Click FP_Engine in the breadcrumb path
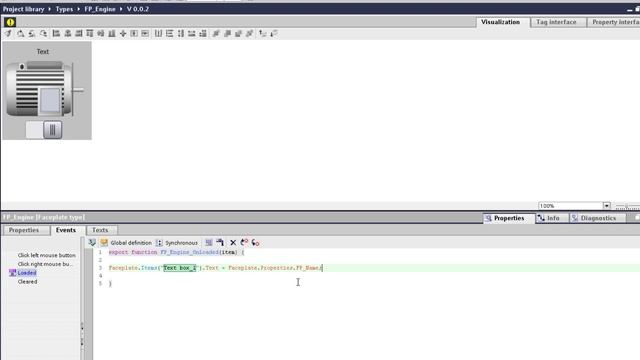640x360 pixels. tap(100, 9)
